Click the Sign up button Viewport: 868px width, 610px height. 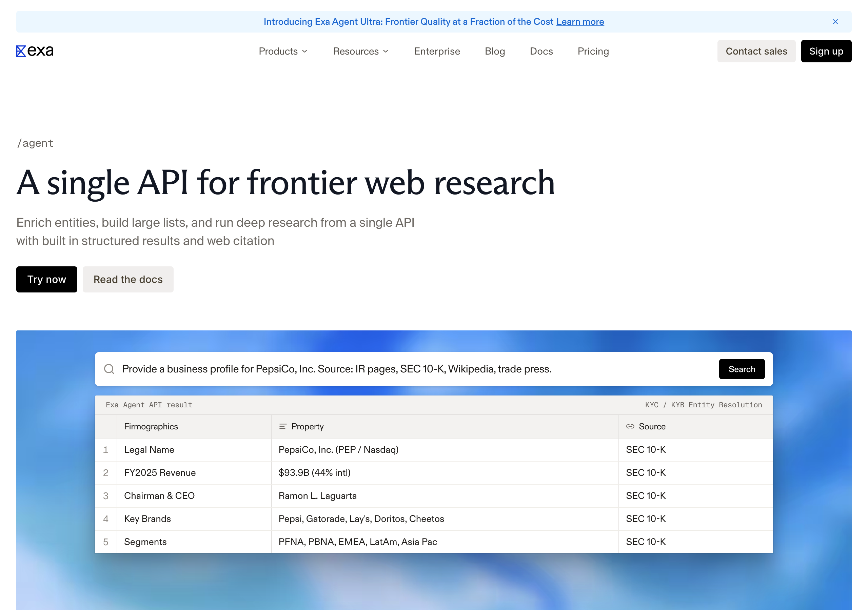tap(826, 52)
